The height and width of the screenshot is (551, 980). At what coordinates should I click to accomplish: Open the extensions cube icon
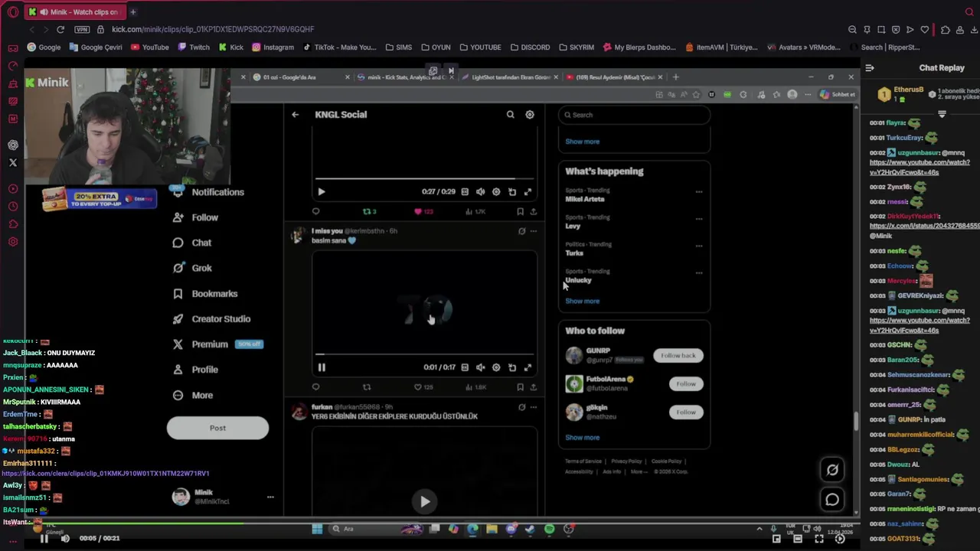point(946,30)
